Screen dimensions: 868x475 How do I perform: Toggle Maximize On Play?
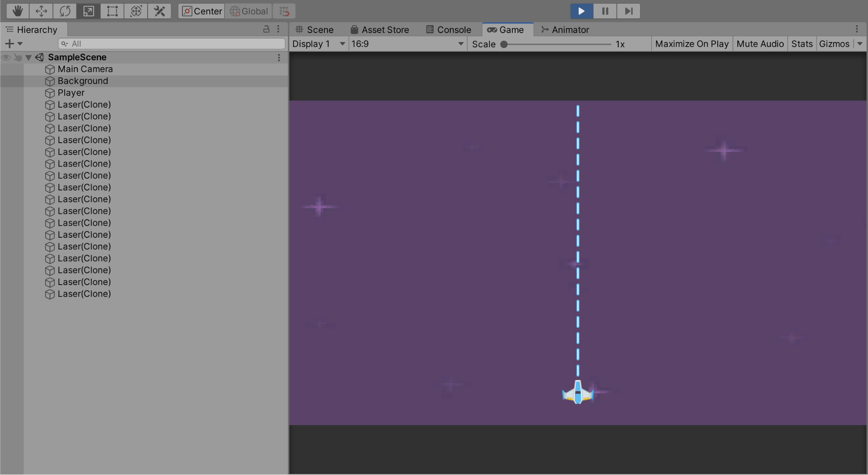691,44
